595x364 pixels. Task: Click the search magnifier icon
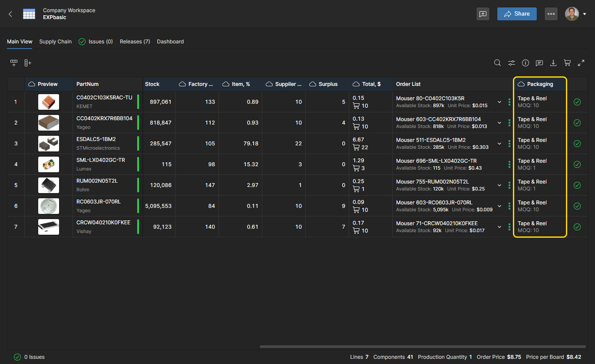(x=497, y=63)
